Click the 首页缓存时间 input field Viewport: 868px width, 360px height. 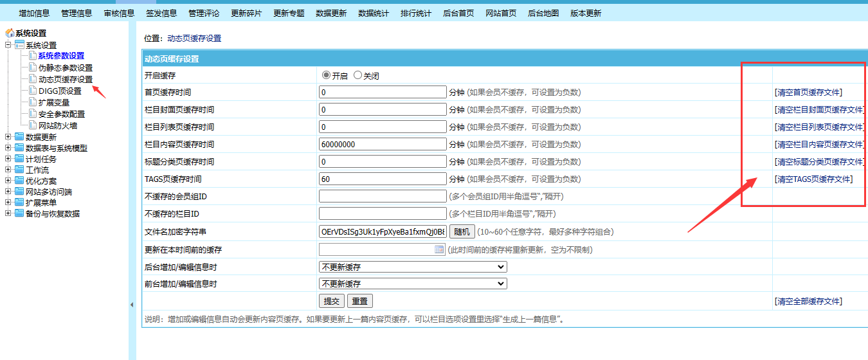[383, 93]
